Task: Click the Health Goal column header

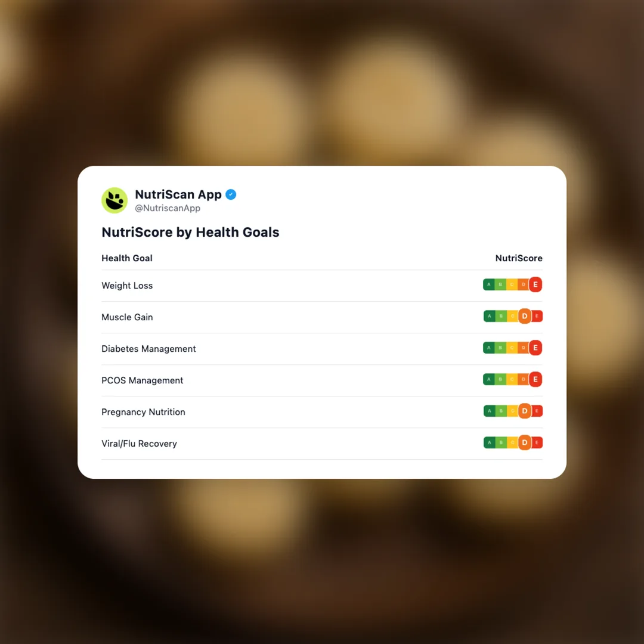Action: [x=127, y=258]
